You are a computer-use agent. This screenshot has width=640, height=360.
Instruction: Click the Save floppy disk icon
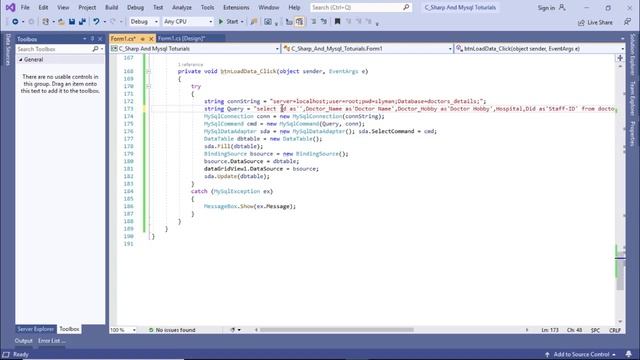click(72, 22)
